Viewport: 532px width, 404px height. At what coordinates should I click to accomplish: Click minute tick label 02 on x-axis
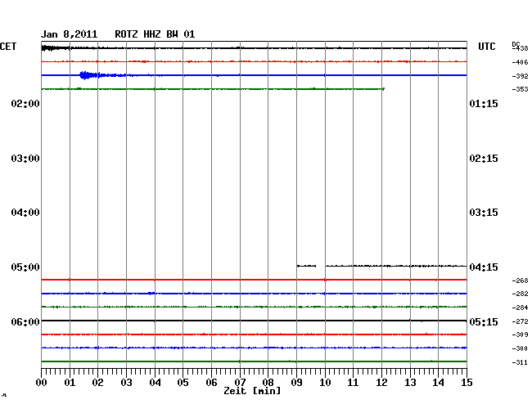[x=97, y=383]
